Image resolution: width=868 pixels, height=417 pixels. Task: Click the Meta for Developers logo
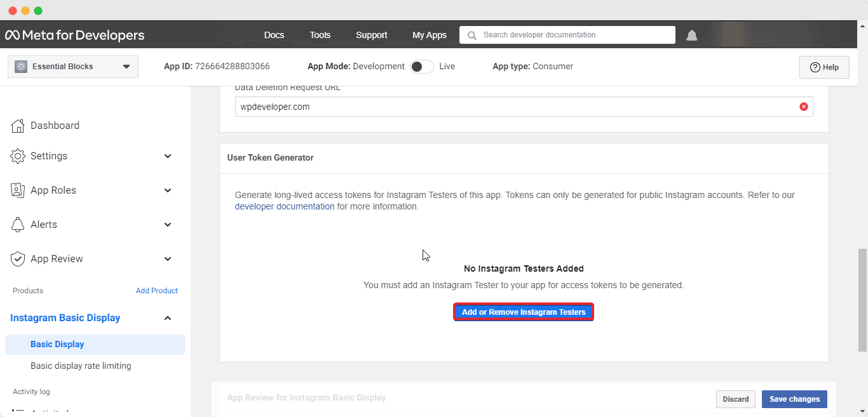[x=75, y=36]
